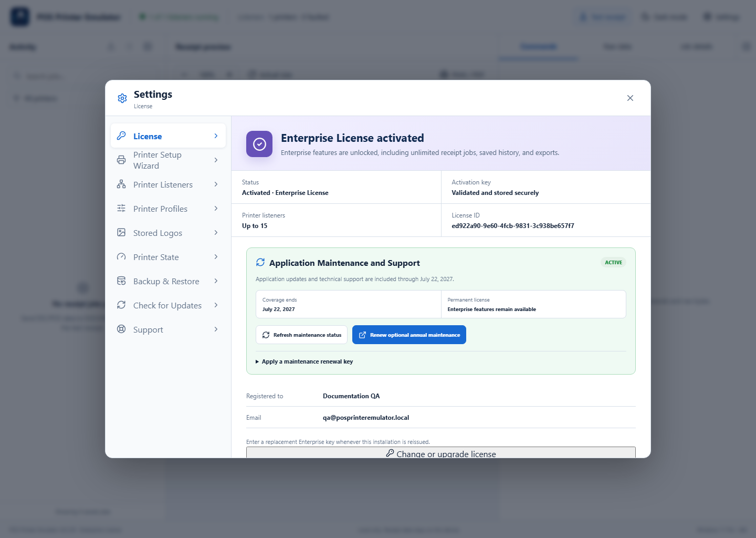Expand Apply a maintenance renewal key

(304, 361)
